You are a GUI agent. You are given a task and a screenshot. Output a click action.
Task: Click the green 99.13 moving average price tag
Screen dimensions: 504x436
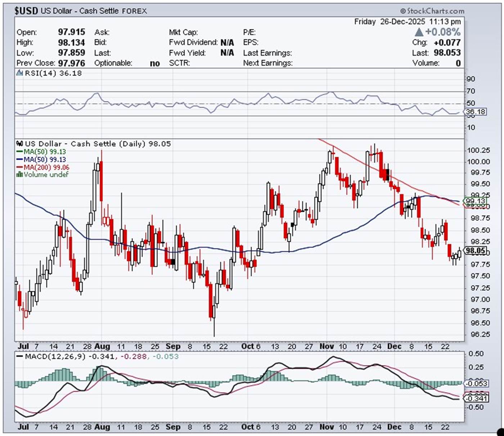(x=475, y=201)
